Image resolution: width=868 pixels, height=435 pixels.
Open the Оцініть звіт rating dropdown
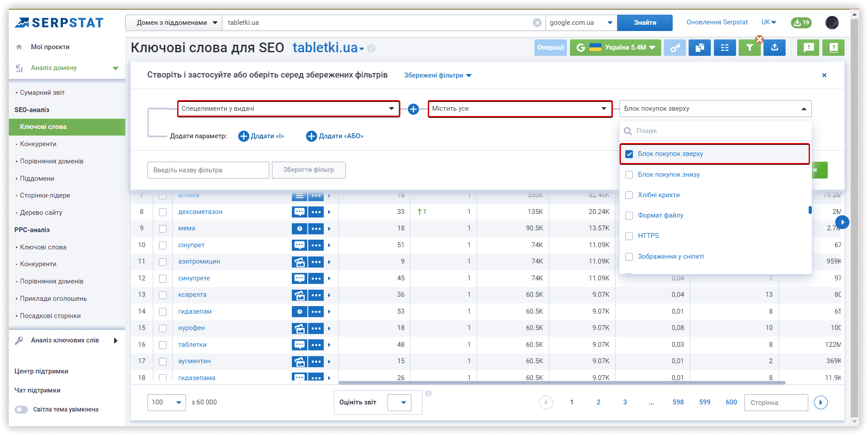[399, 402]
